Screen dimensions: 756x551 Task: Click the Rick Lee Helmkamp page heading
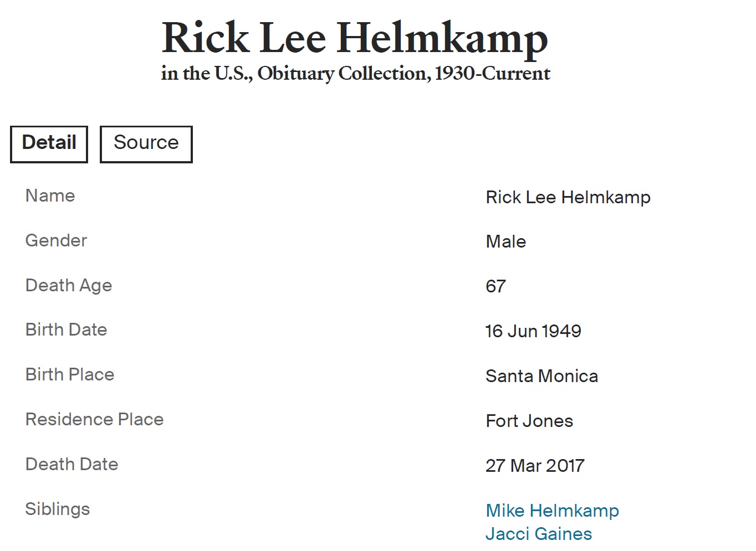click(x=355, y=38)
